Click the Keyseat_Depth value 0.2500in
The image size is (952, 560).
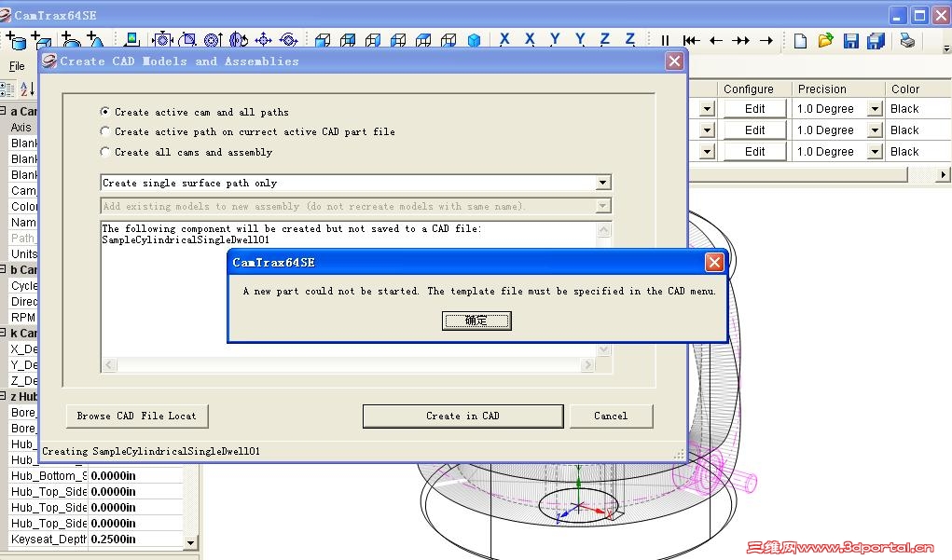point(135,539)
